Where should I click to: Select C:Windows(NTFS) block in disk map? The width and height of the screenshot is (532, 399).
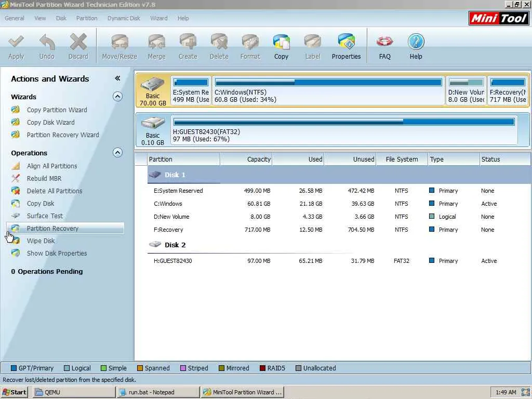click(x=328, y=90)
